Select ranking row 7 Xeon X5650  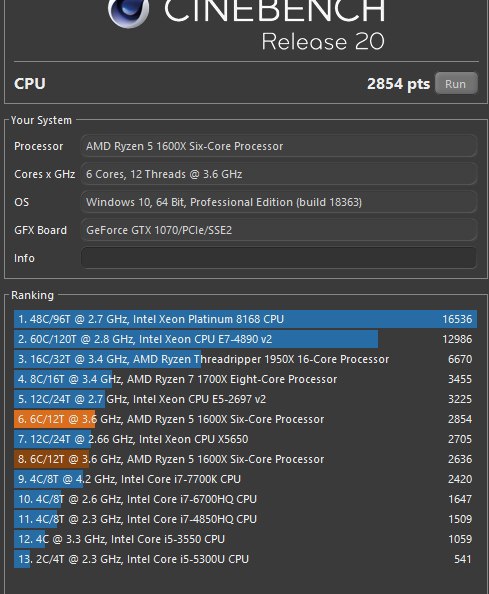[x=245, y=439]
